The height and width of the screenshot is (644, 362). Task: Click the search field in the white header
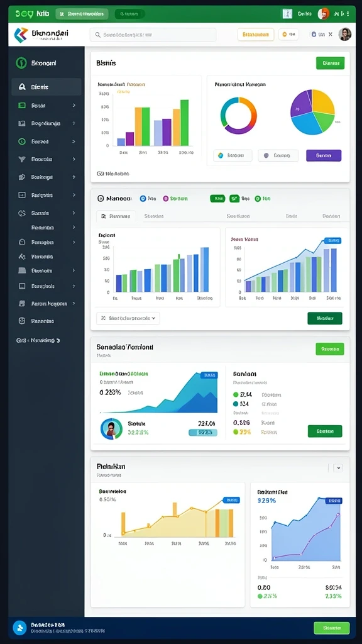coord(153,35)
